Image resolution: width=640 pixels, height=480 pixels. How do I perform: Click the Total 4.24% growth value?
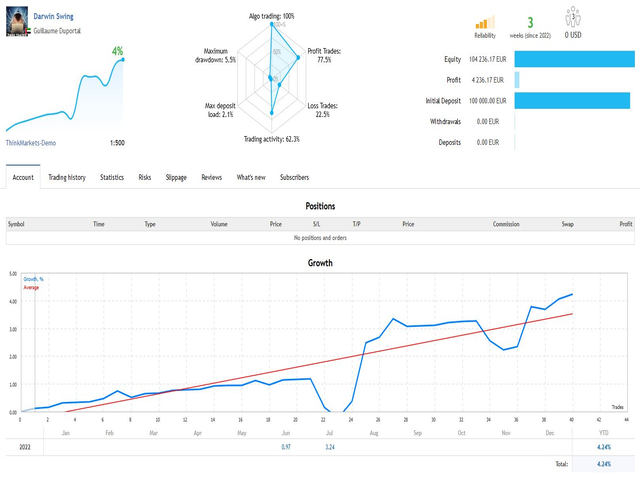click(x=604, y=464)
